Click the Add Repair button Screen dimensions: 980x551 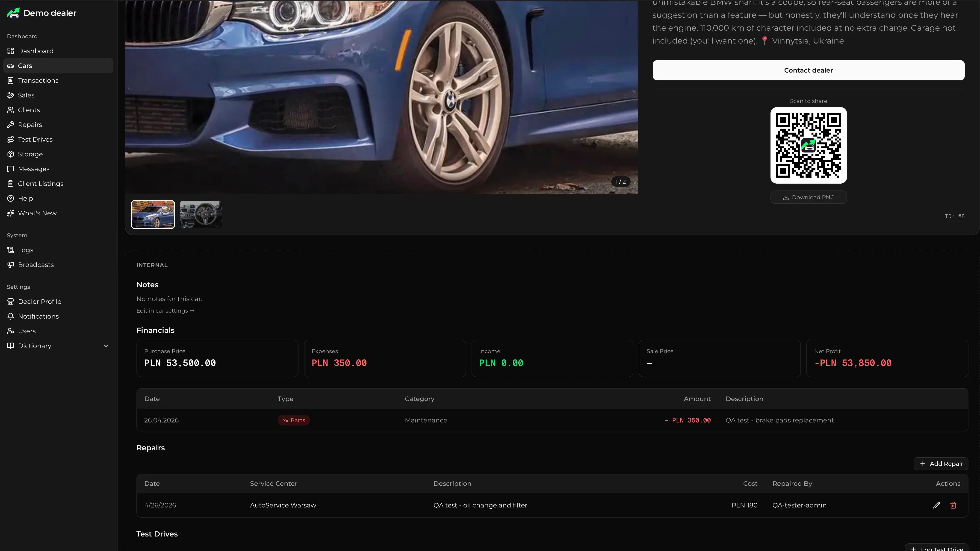(941, 464)
